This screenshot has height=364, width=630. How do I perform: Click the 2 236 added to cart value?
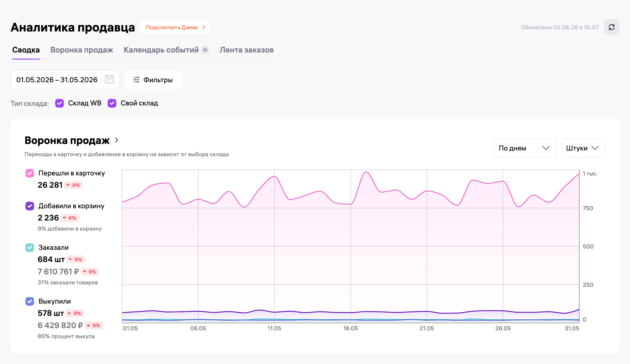(48, 218)
